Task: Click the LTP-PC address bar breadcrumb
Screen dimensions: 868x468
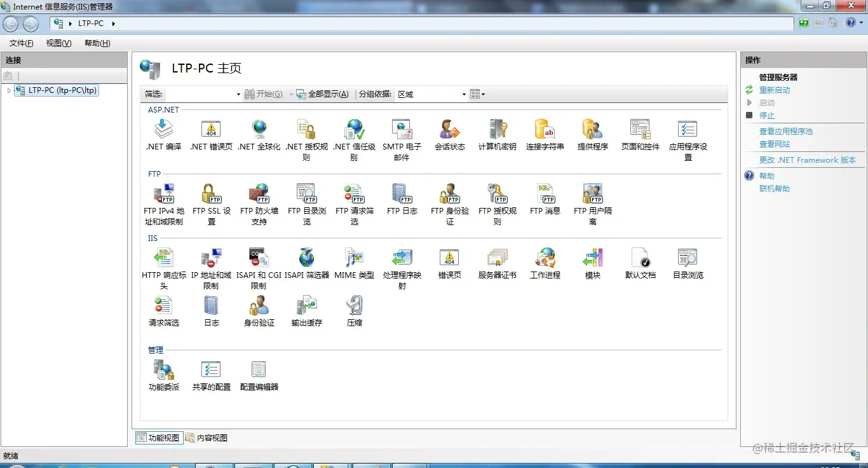Action: point(91,24)
